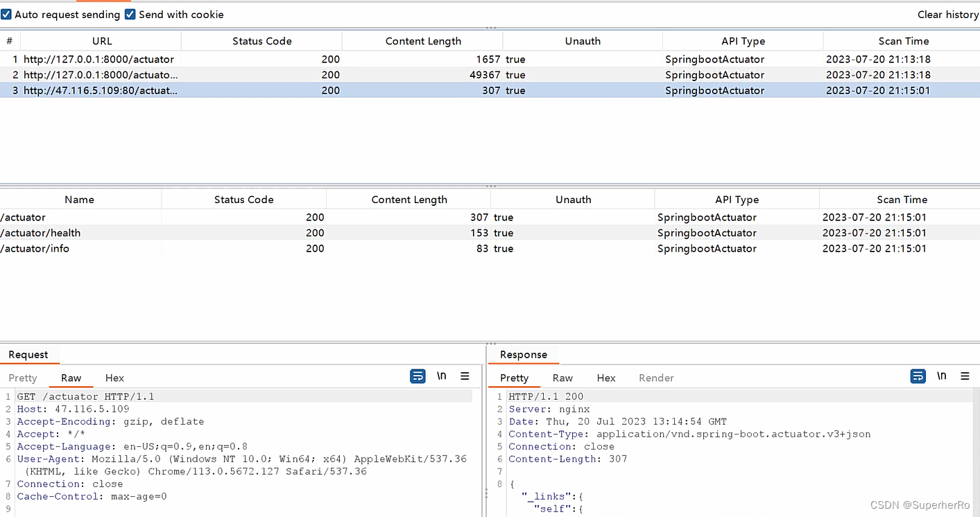Viewport: 980px width, 517px height.
Task: Sort lower table by API Type header
Action: click(737, 200)
